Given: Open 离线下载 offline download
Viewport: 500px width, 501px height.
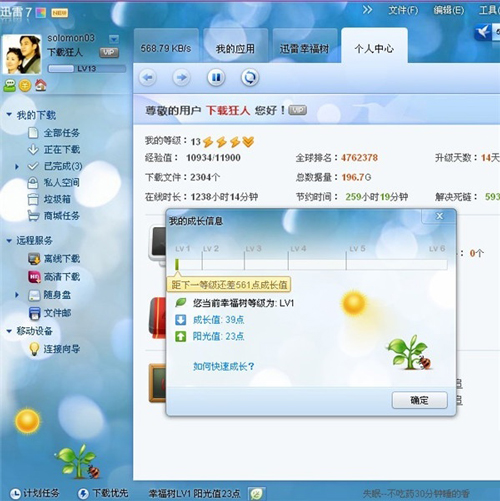Looking at the screenshot, I should [x=62, y=259].
